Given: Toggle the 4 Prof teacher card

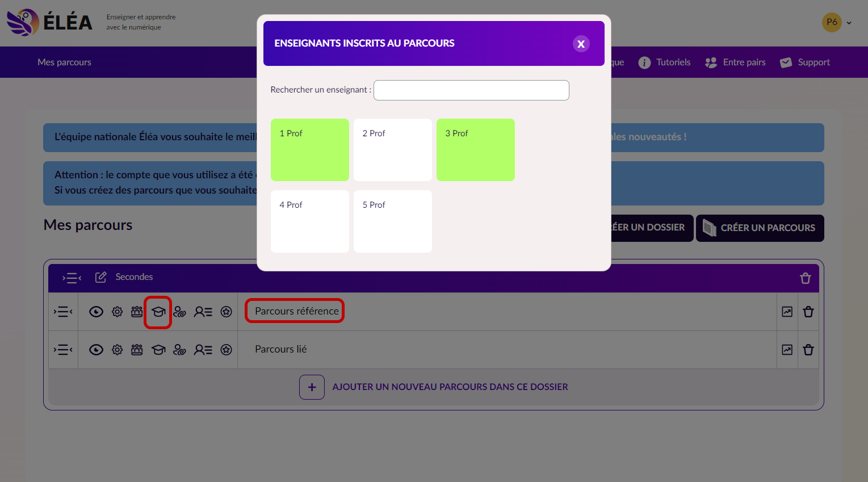Looking at the screenshot, I should 310,221.
